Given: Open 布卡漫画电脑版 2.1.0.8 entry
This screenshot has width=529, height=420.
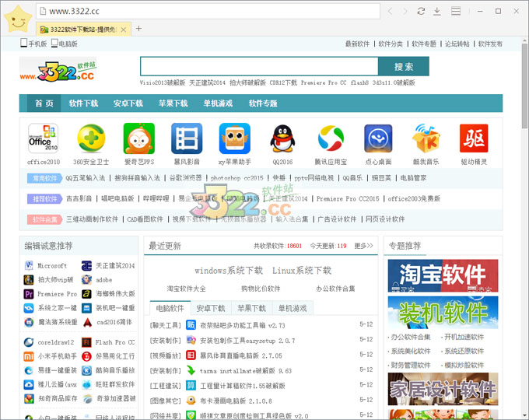Looking at the screenshot, I should coord(236,401).
